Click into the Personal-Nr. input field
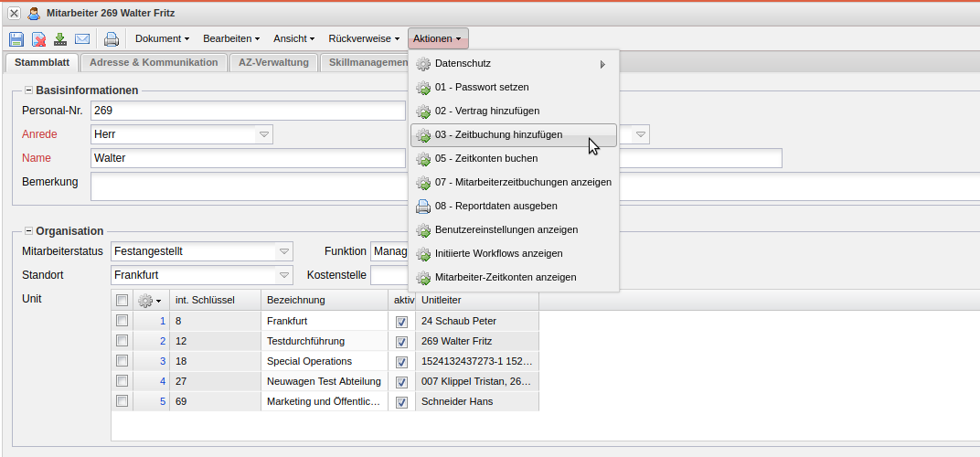 click(247, 111)
